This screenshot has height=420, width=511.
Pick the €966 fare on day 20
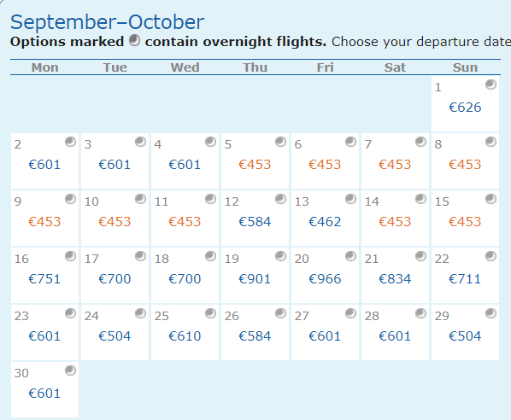pos(325,279)
